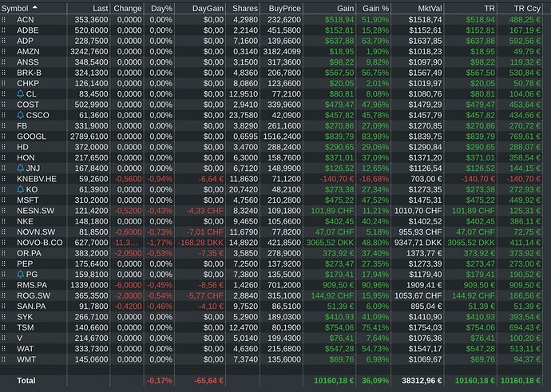Click the drag handle icon of the KNEBV.HE row
551x392 pixels.
[3, 179]
